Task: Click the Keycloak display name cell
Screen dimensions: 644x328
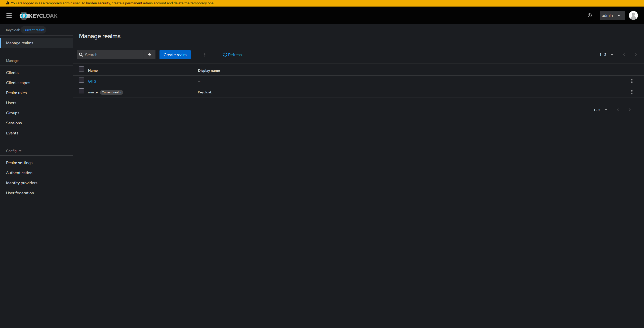Action: (205, 92)
